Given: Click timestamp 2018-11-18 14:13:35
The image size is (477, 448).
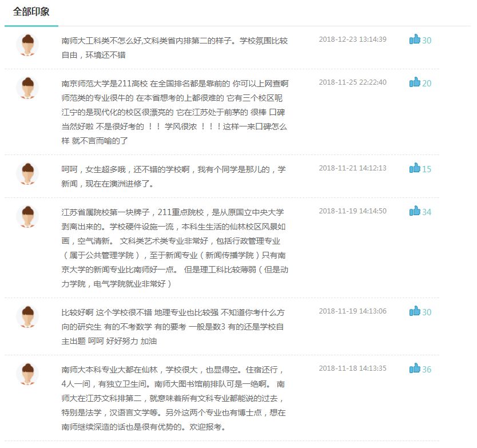Looking at the screenshot, I should point(352,368).
